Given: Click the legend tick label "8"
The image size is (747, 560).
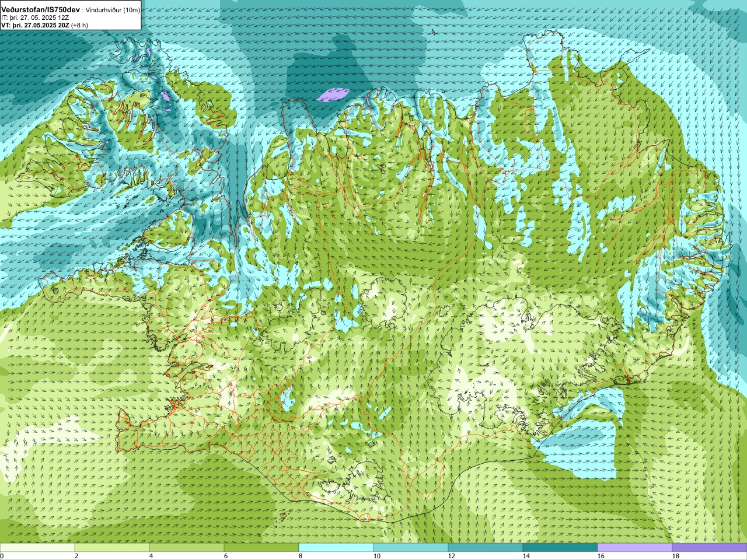Looking at the screenshot, I should pyautogui.click(x=301, y=556).
